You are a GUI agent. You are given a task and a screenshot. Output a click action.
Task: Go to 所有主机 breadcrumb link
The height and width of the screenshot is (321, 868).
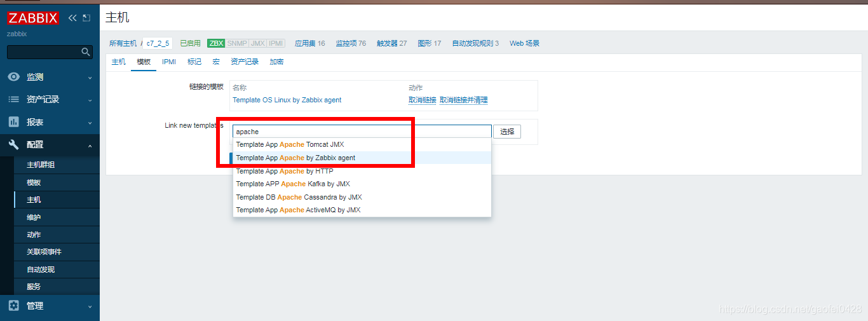point(123,43)
